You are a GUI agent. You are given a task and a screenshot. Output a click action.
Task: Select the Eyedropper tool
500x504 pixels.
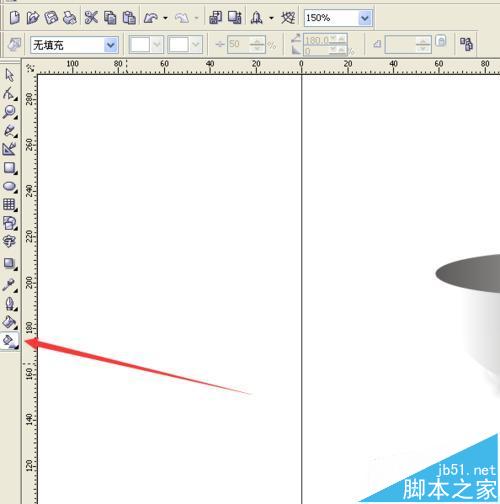tap(10, 285)
